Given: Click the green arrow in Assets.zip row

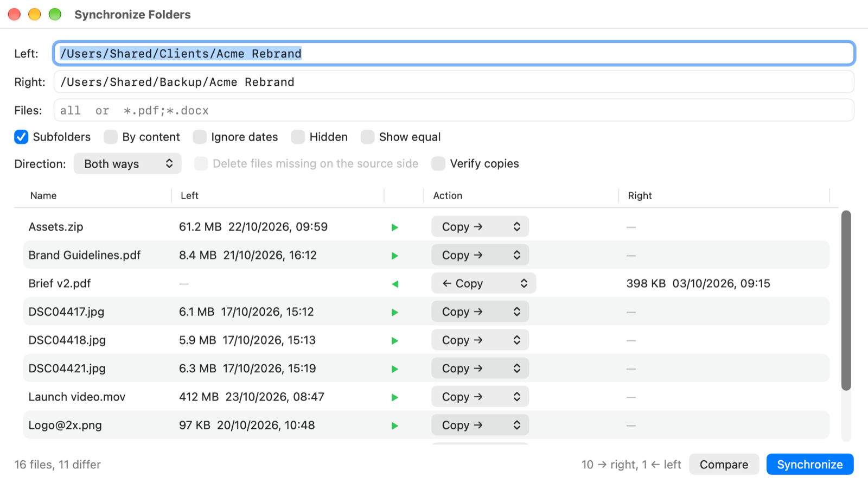Looking at the screenshot, I should [x=395, y=227].
